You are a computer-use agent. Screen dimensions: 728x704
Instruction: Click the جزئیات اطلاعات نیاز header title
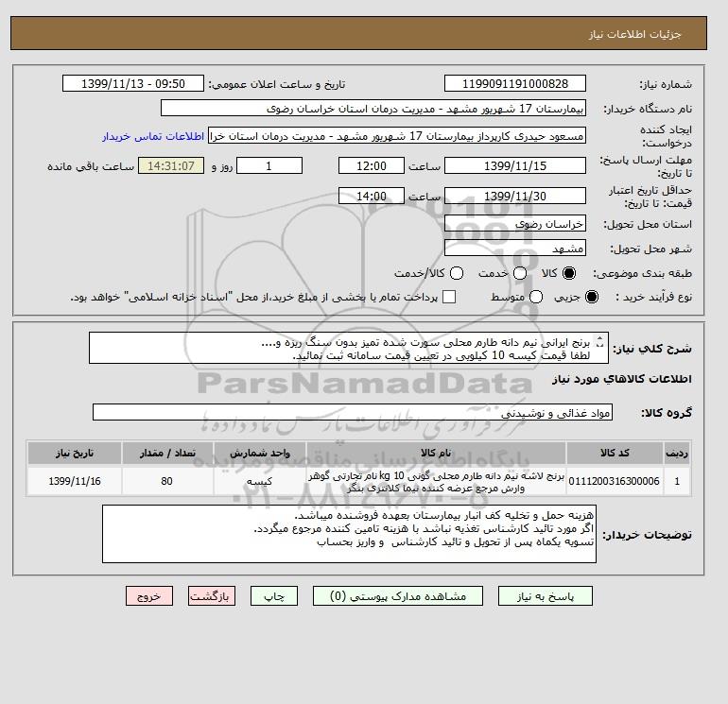tap(634, 34)
